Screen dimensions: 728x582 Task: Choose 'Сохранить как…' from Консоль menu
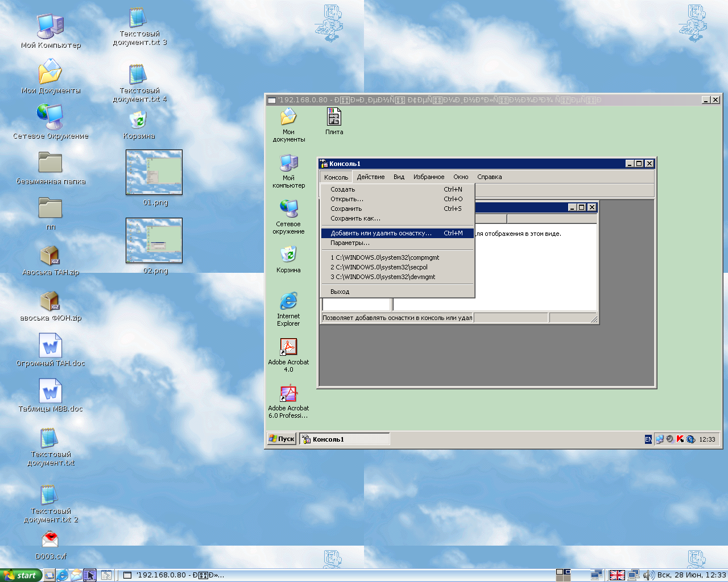tap(355, 218)
